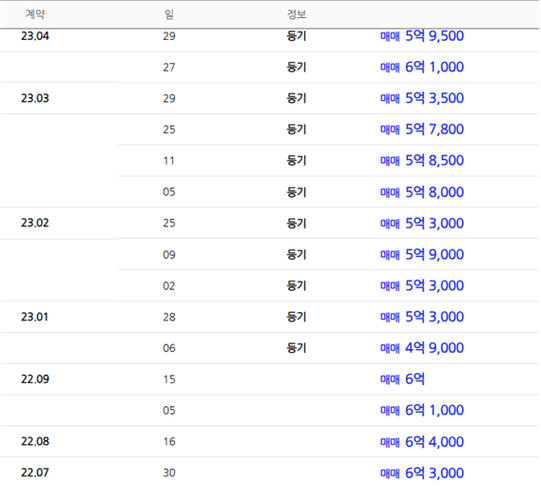Open the 매매 6억 entry on day 15
This screenshot has width=541, height=489.
pos(402,379)
